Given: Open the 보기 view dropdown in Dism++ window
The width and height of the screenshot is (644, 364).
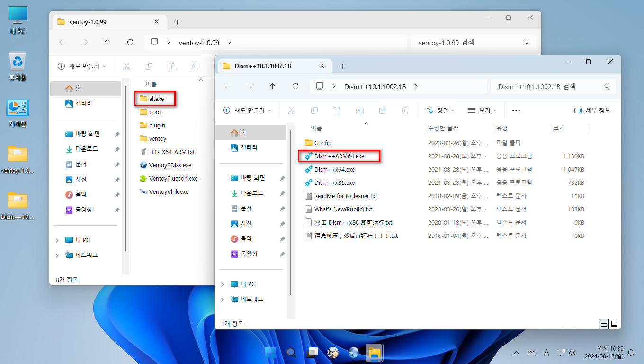Looking at the screenshot, I should click(482, 110).
